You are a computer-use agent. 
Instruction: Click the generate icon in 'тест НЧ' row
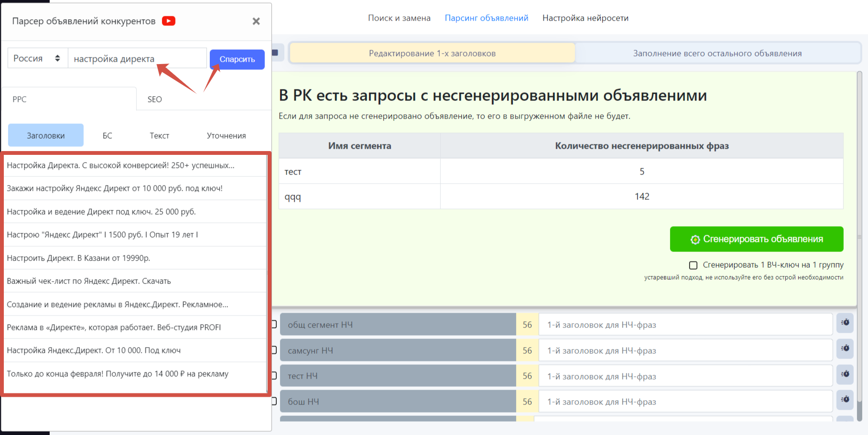[x=846, y=374]
